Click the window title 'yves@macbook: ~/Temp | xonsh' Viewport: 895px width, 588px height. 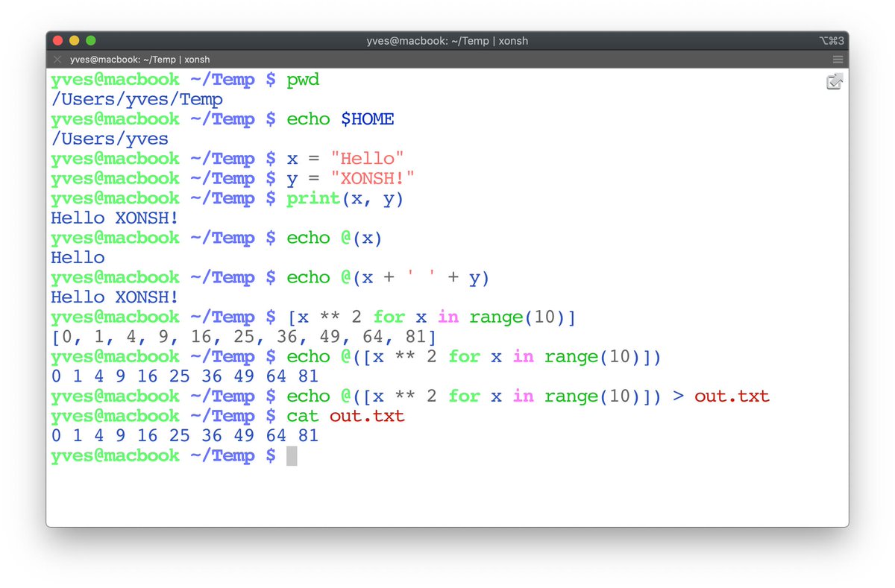click(x=447, y=40)
